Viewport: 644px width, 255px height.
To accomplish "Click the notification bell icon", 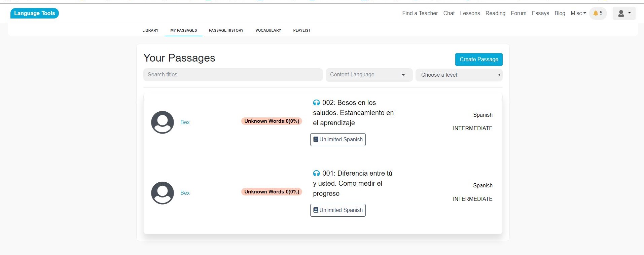I will [x=596, y=13].
